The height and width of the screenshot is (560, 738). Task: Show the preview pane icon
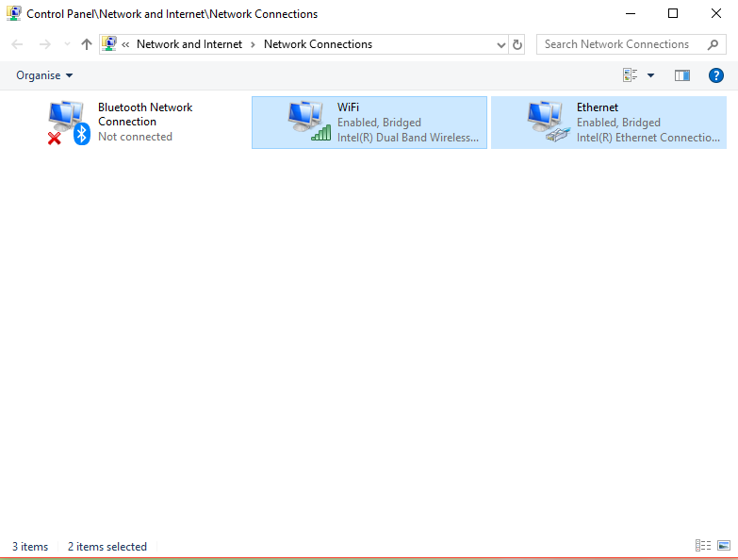coord(682,75)
